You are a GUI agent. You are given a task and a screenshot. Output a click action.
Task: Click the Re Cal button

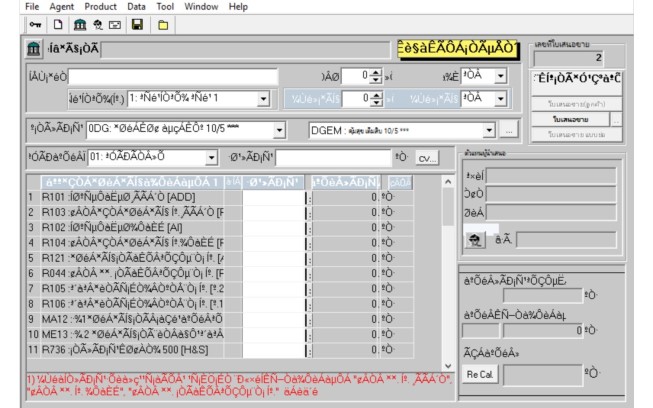480,375
